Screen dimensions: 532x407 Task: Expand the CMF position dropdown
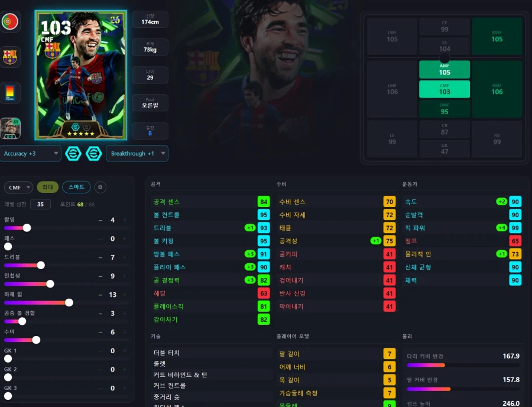pyautogui.click(x=19, y=188)
